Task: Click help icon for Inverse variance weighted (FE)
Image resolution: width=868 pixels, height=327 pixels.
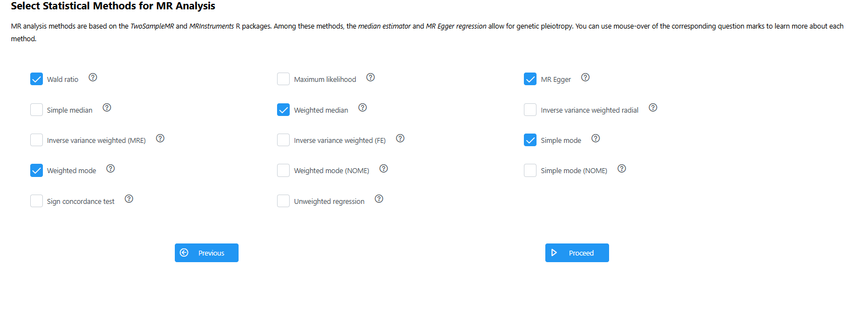Action: click(x=400, y=138)
